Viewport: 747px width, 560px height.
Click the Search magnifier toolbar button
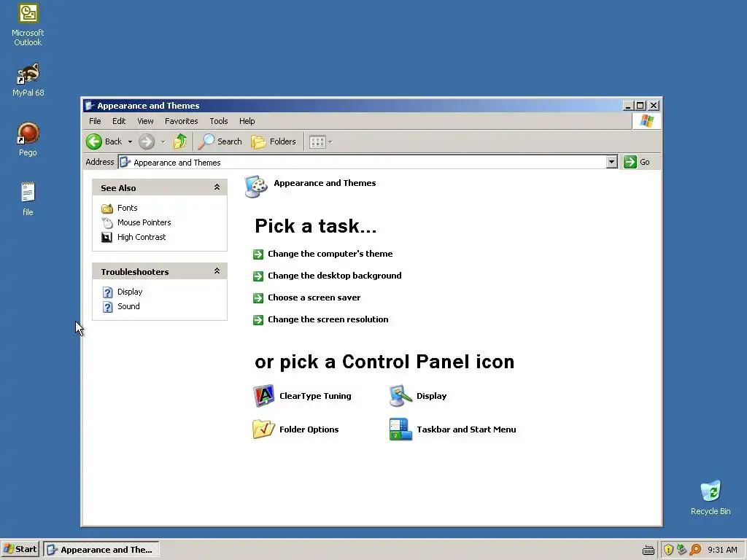pos(220,141)
